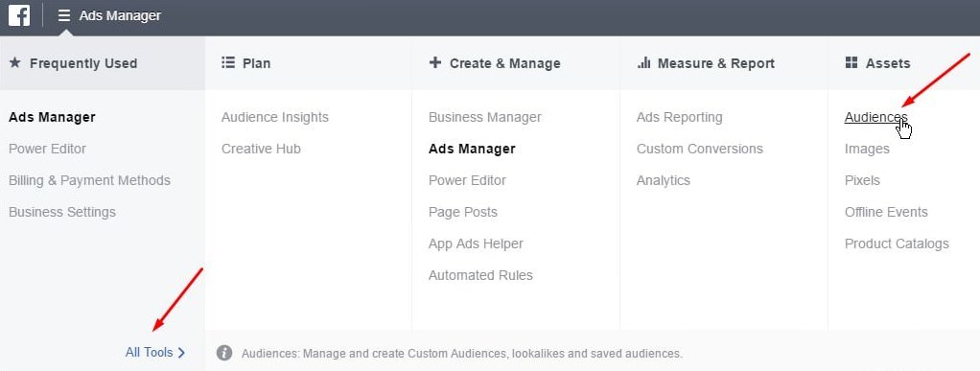Open Audiences under Assets

tap(875, 117)
